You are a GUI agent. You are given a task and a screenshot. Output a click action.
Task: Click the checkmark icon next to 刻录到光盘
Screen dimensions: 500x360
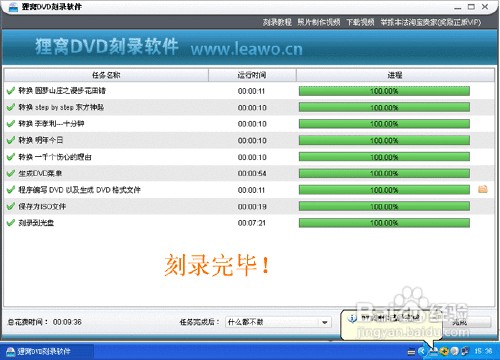click(x=11, y=223)
